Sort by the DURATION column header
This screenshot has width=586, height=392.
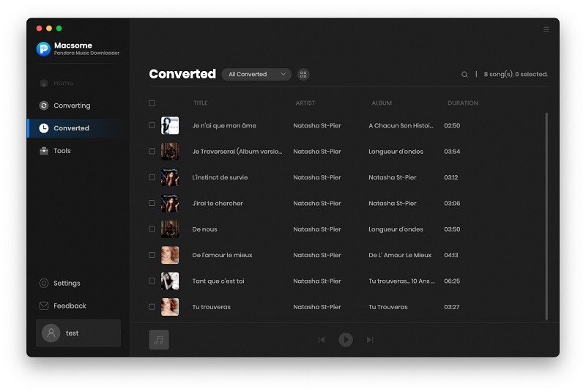point(463,103)
